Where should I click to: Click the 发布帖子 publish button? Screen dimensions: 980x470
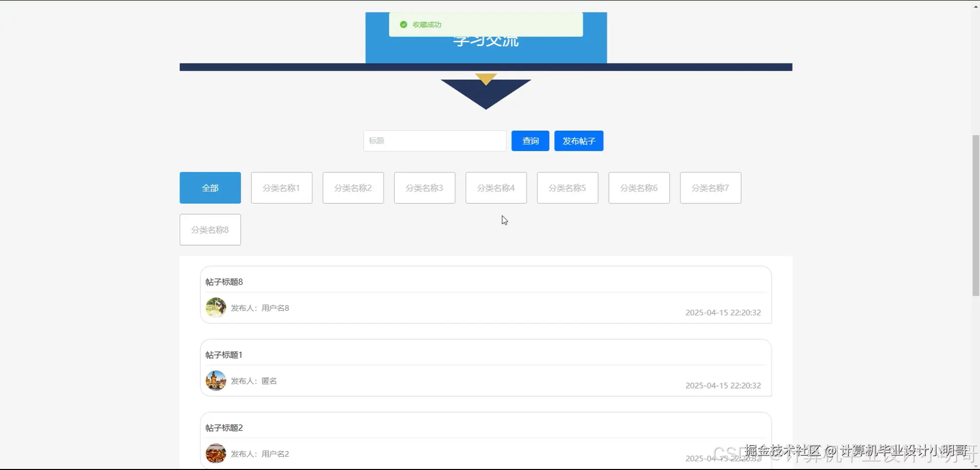coord(579,141)
